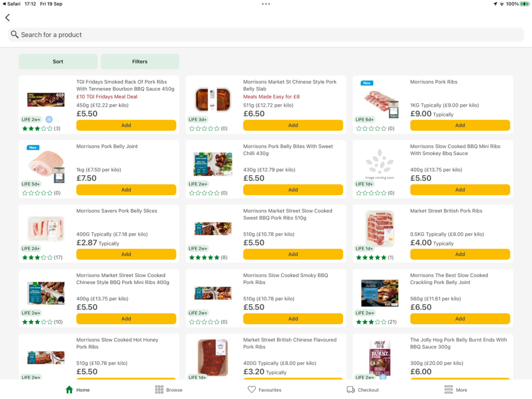
Task: View the British Chinese Flavoured Pork Ribs image
Action: tap(213, 358)
